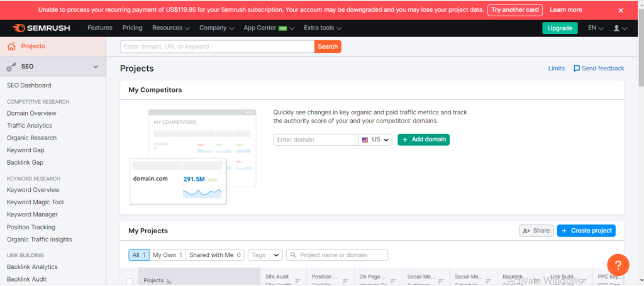Open Keyword Gap tool
Viewport: 644px width, 286px height.
tap(25, 150)
